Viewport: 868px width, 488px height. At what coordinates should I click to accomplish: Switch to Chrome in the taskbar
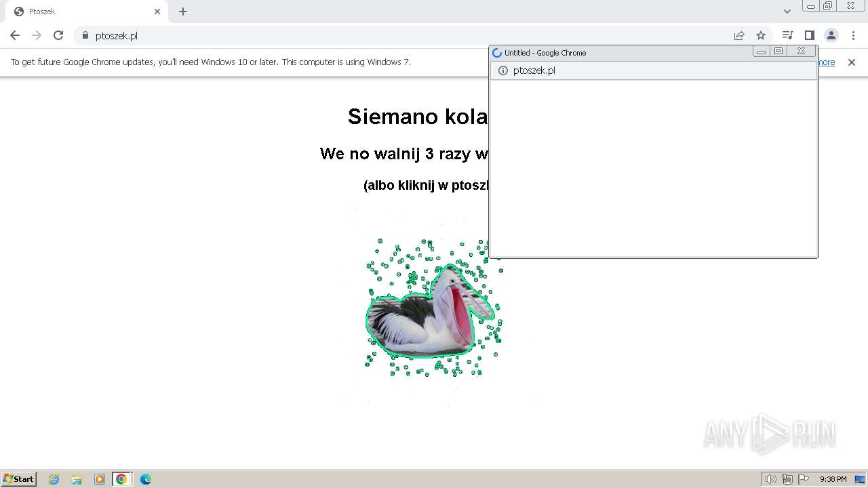(x=121, y=479)
